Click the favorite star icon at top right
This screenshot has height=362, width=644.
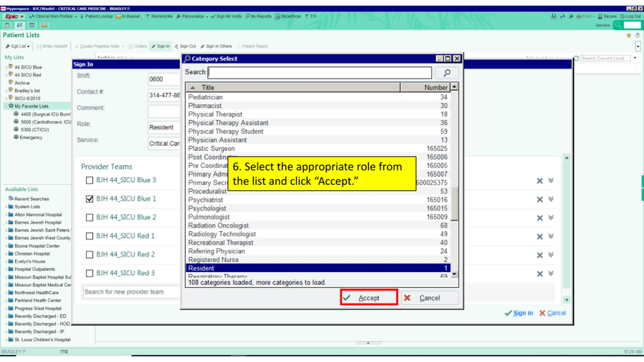(x=629, y=35)
